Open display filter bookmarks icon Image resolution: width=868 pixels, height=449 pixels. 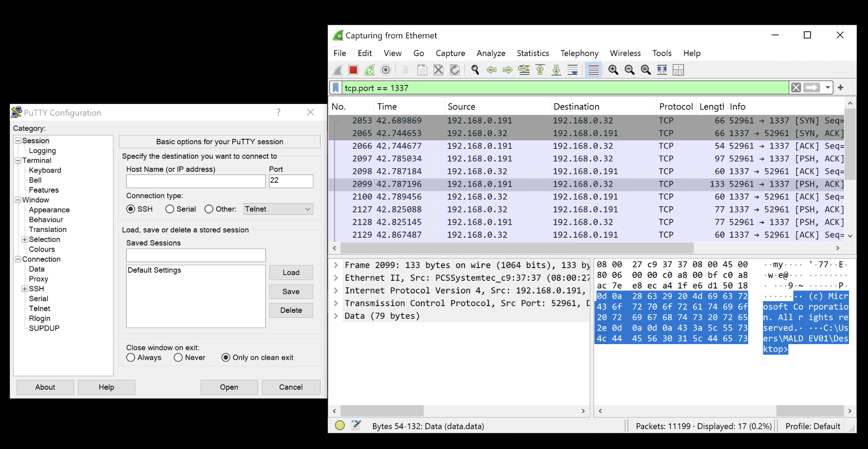coord(335,88)
